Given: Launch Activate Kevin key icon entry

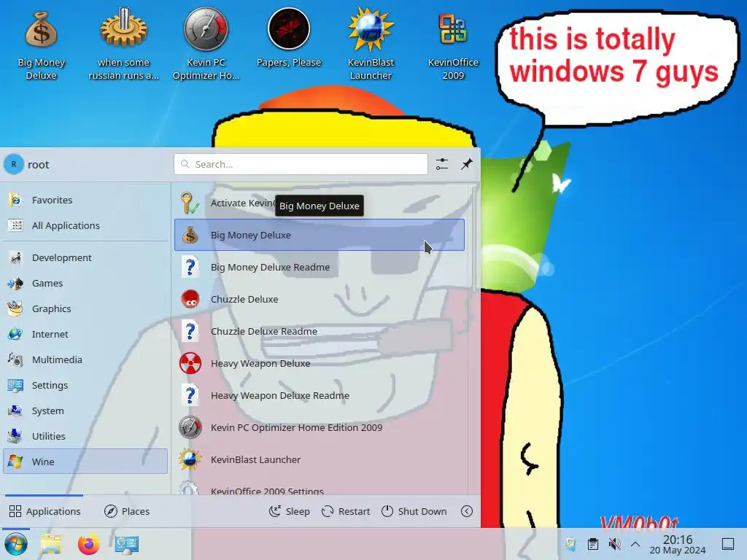Looking at the screenshot, I should tap(320, 203).
